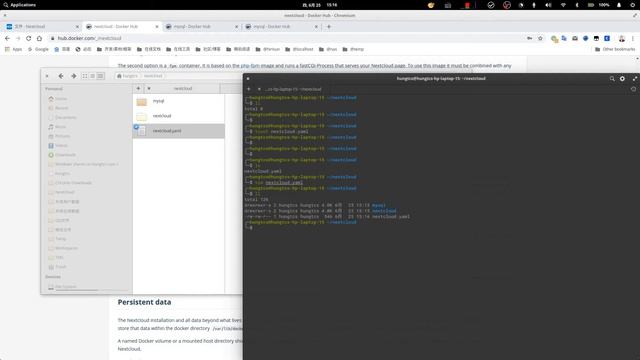Click the home breadcrumb in Files path bar
Viewport: 640px width, 360px height.
[x=128, y=76]
